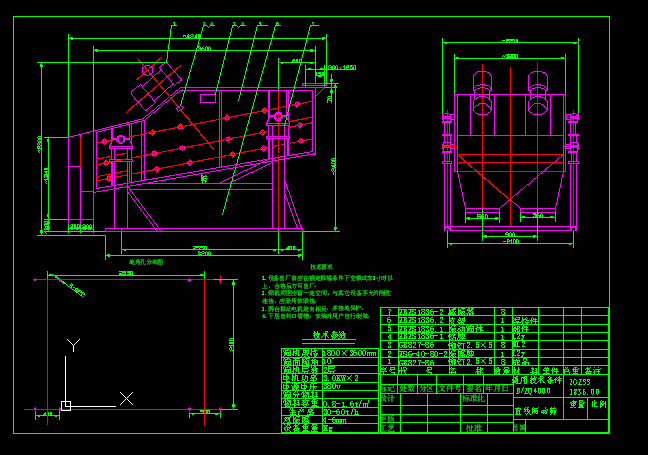Click the 年月日 cell in revision block
This screenshot has height=455, width=648.
[x=498, y=388]
